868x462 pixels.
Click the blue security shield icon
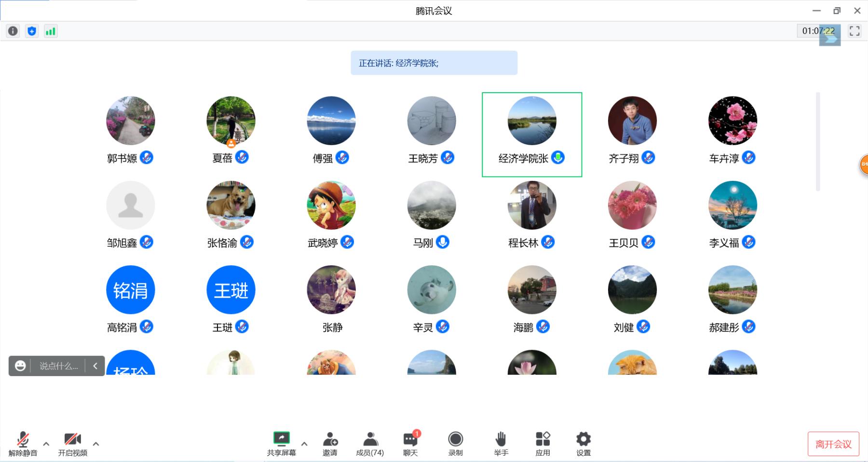tap(32, 31)
